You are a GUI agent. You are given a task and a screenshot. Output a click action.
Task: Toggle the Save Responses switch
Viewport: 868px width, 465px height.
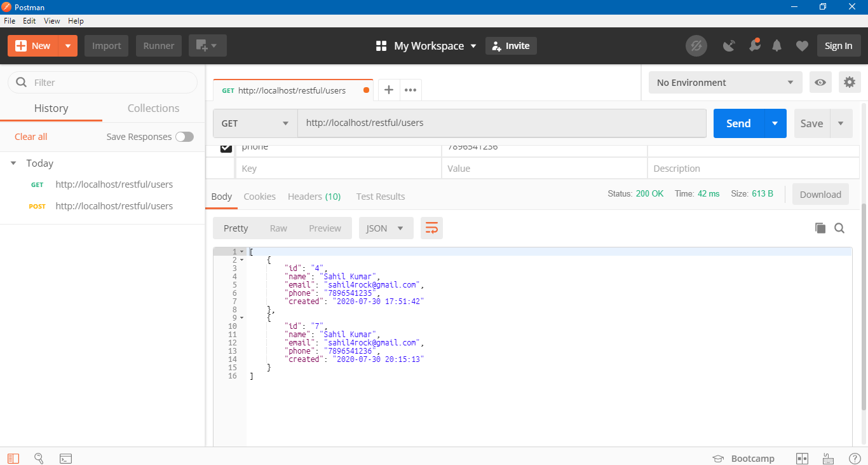click(x=184, y=136)
